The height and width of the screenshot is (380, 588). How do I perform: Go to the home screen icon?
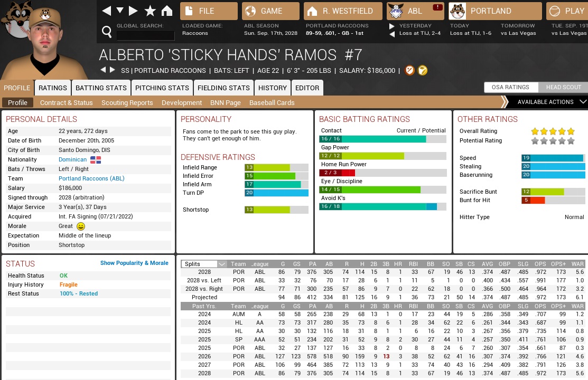pos(167,11)
